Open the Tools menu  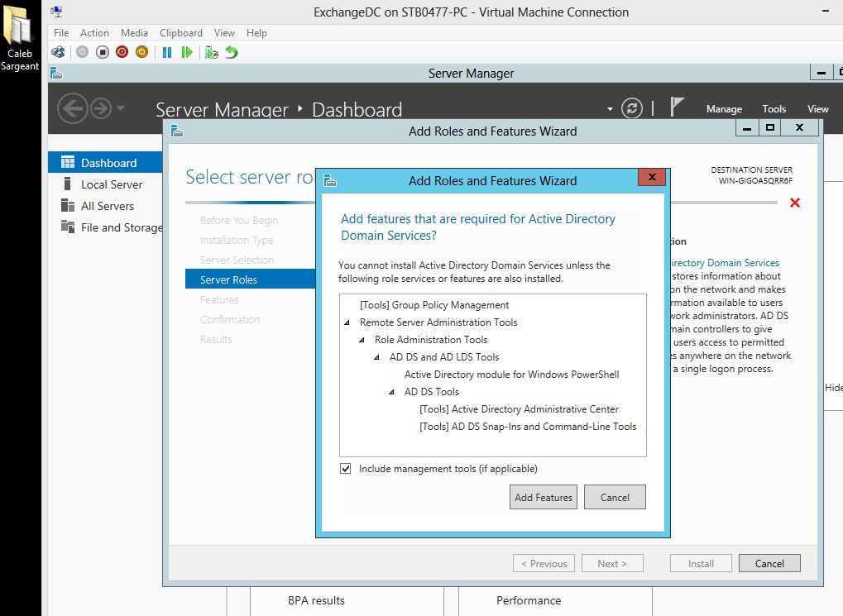(774, 109)
